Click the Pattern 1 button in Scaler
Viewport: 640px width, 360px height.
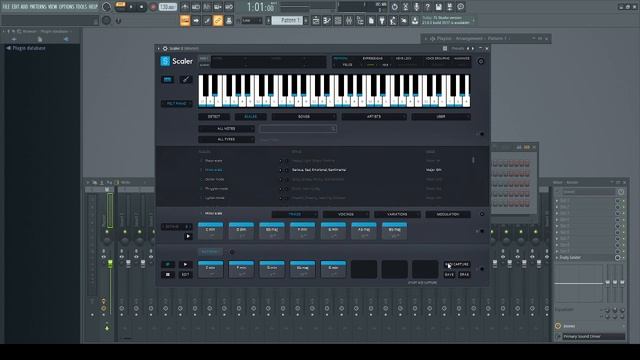pyautogui.click(x=210, y=252)
